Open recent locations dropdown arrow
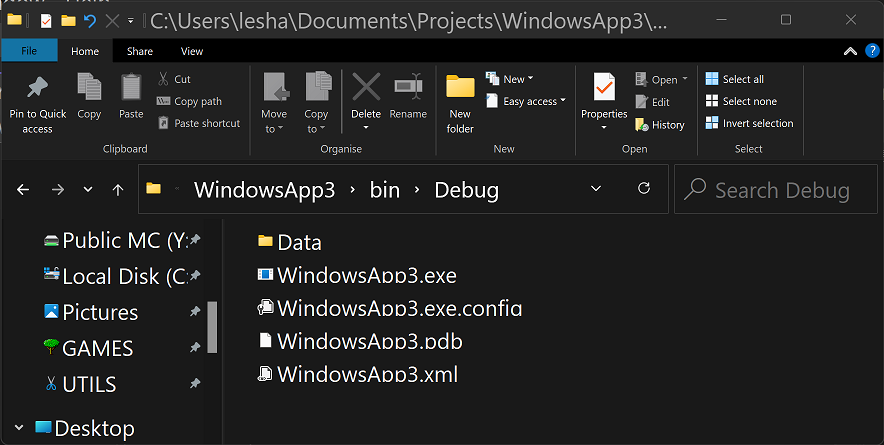The image size is (884, 445). [x=88, y=190]
